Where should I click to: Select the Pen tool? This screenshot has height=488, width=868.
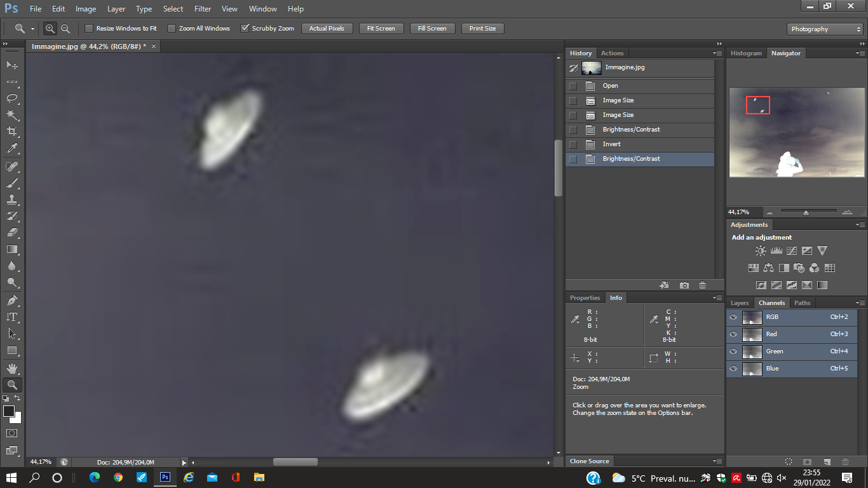click(12, 301)
